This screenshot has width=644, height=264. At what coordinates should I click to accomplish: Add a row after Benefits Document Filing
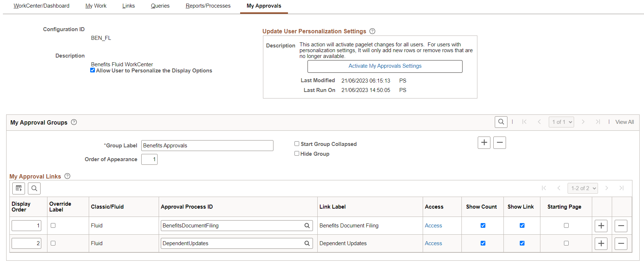pyautogui.click(x=601, y=226)
